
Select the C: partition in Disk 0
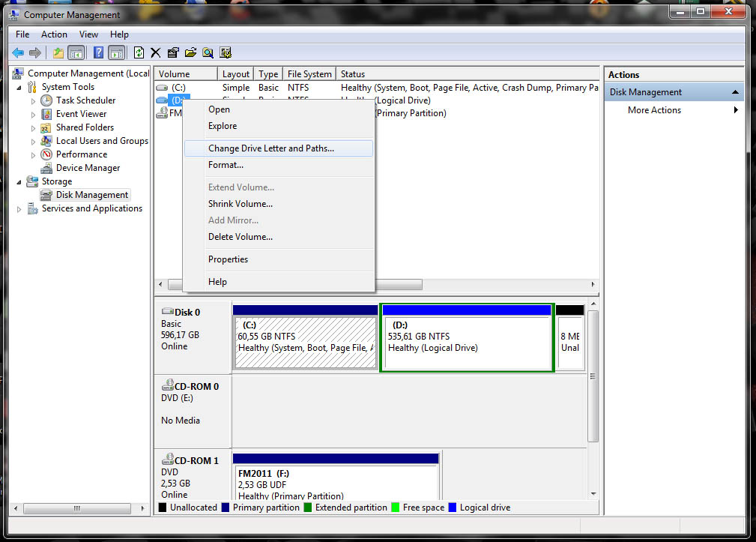[305, 342]
